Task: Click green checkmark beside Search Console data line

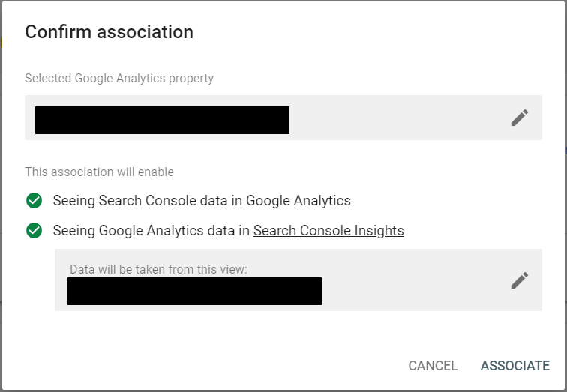Action: (34, 200)
